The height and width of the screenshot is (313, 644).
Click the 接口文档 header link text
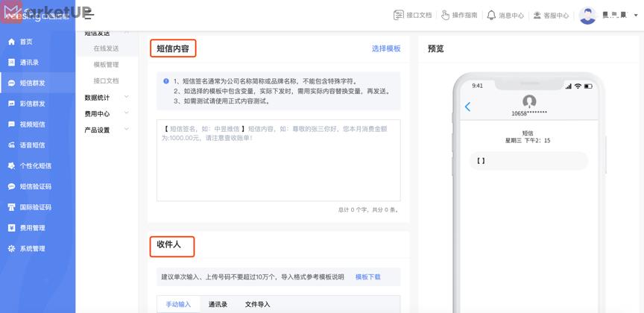click(419, 16)
